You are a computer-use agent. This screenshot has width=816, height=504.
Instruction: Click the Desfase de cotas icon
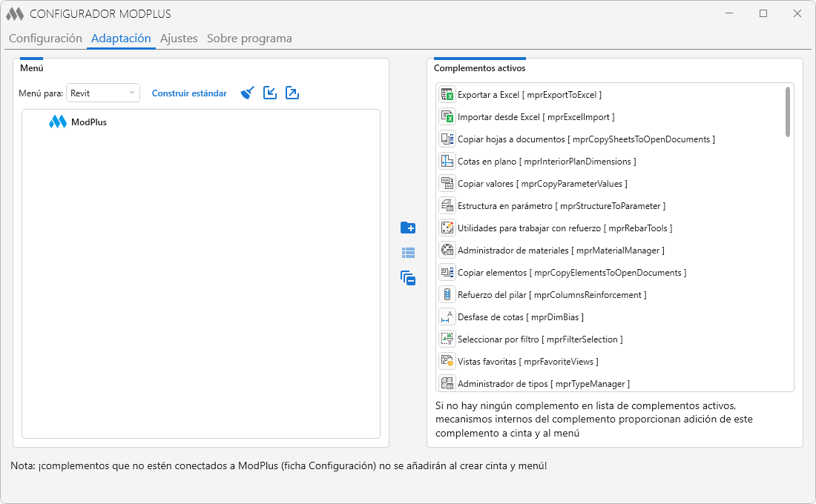click(x=447, y=316)
